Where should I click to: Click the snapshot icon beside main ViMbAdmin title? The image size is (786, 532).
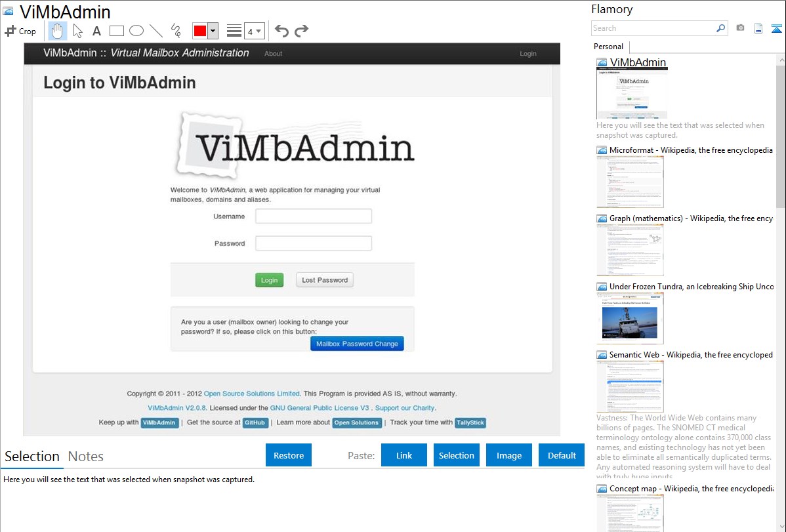pos(8,10)
